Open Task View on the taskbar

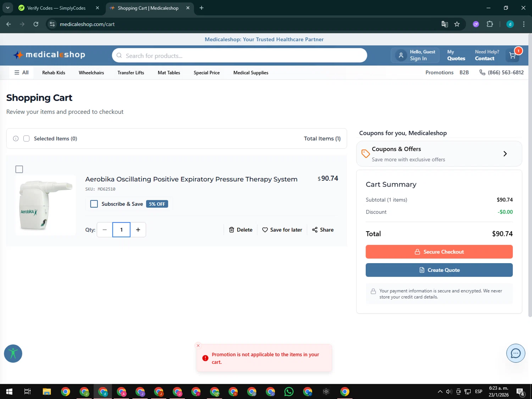pyautogui.click(x=27, y=392)
